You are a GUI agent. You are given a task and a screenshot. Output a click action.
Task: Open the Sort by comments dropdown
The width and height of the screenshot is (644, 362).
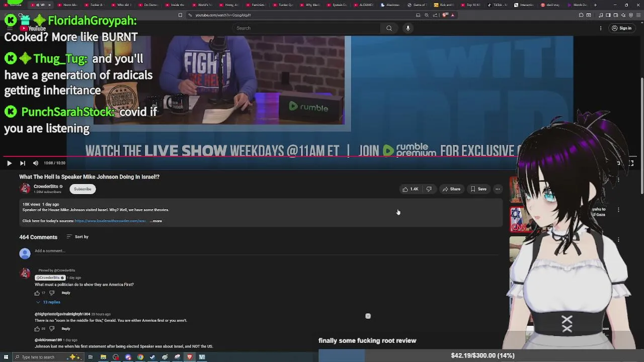pos(77,237)
